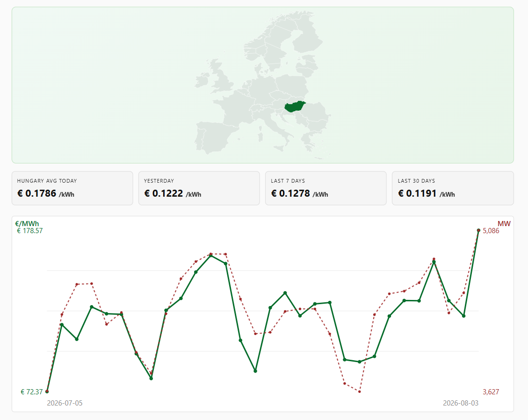Click the last data point at chart peak
The height and width of the screenshot is (420, 528).
(x=478, y=230)
